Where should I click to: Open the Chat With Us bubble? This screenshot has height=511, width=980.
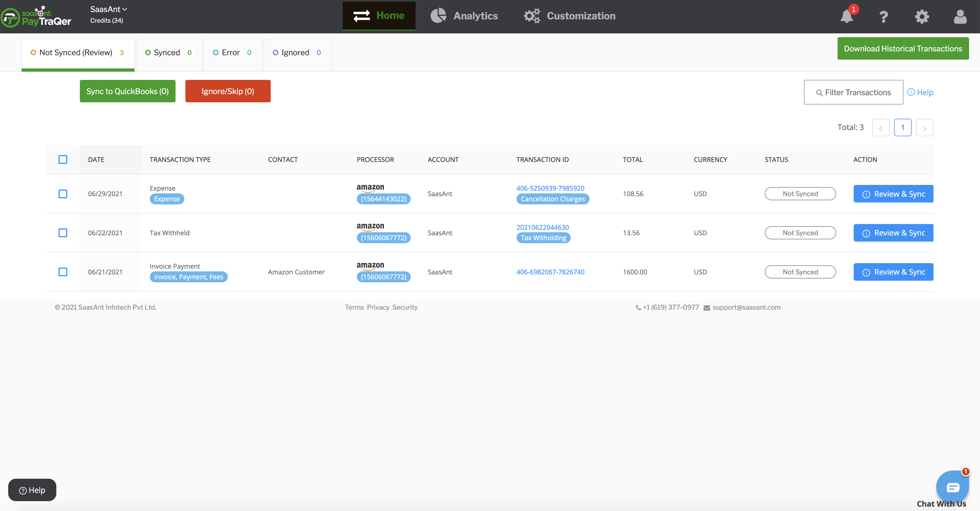tap(952, 487)
